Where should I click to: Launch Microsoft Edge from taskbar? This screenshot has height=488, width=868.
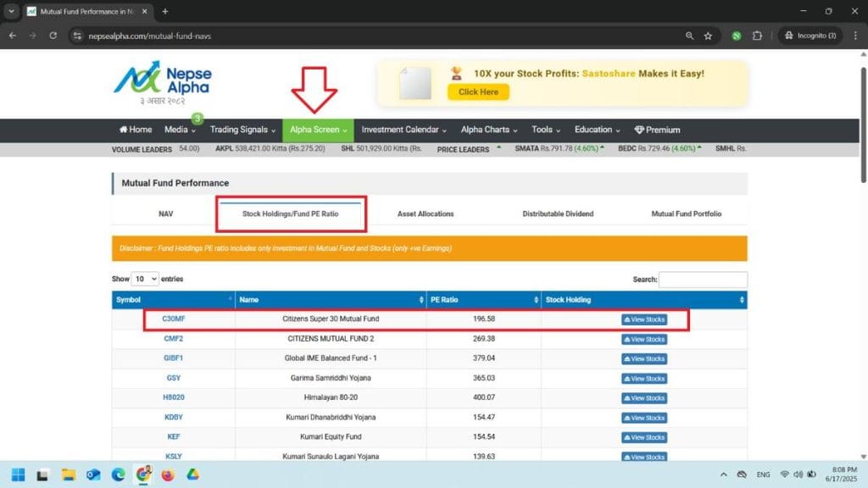(118, 474)
